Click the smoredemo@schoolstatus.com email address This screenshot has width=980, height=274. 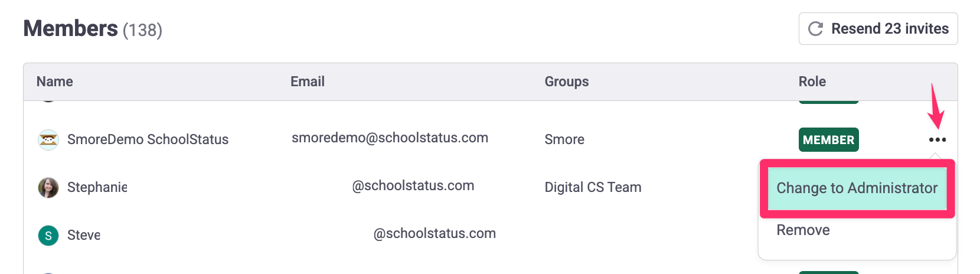390,138
